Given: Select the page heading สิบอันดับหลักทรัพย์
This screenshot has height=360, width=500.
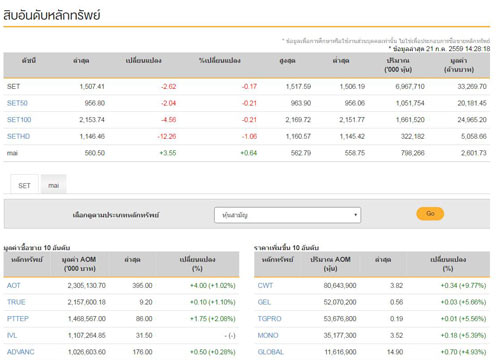Looking at the screenshot, I should 52,15.
